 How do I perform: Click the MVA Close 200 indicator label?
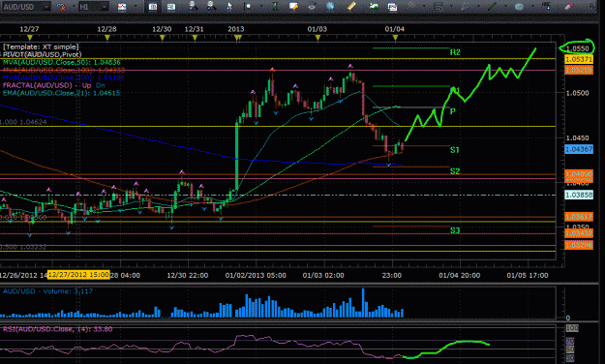click(x=64, y=77)
